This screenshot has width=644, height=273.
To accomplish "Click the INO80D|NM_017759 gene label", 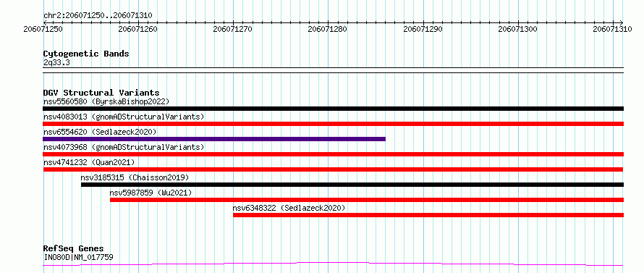I will [x=78, y=257].
